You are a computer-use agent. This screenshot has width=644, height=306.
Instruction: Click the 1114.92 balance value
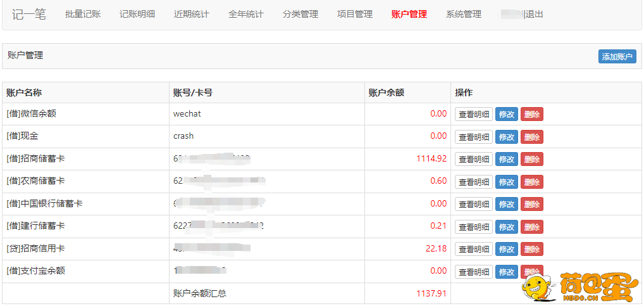coord(431,158)
